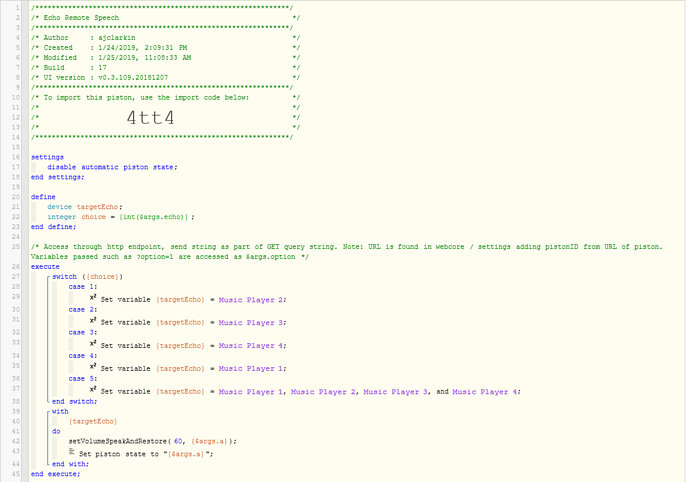
Task: Click the 'end settings;' line
Action: [x=57, y=177]
